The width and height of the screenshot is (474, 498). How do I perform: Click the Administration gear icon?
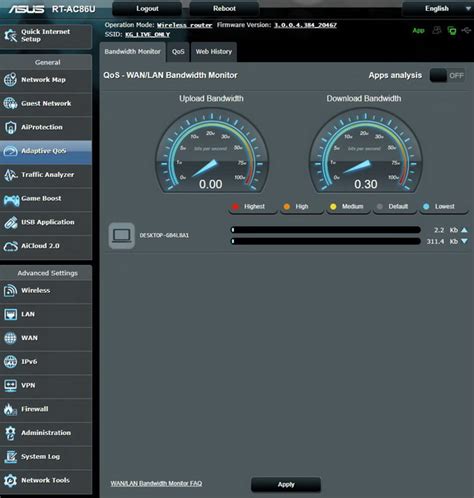pos(10,433)
